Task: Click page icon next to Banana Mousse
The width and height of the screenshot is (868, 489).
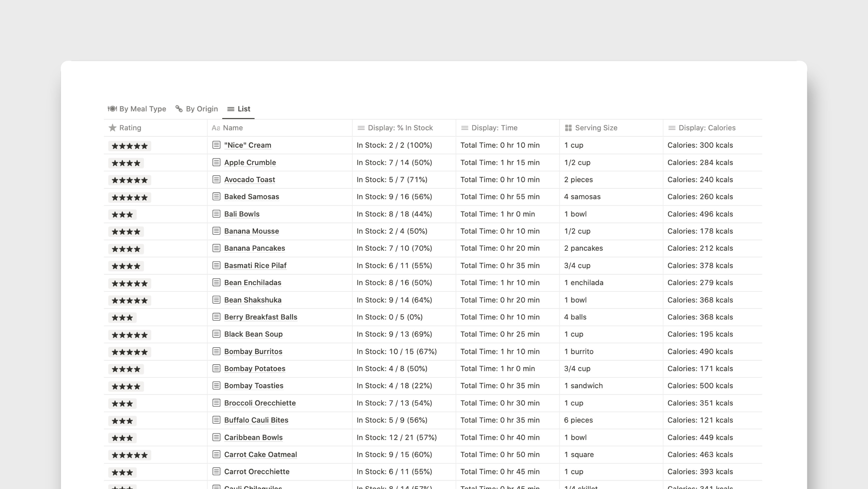Action: point(216,231)
